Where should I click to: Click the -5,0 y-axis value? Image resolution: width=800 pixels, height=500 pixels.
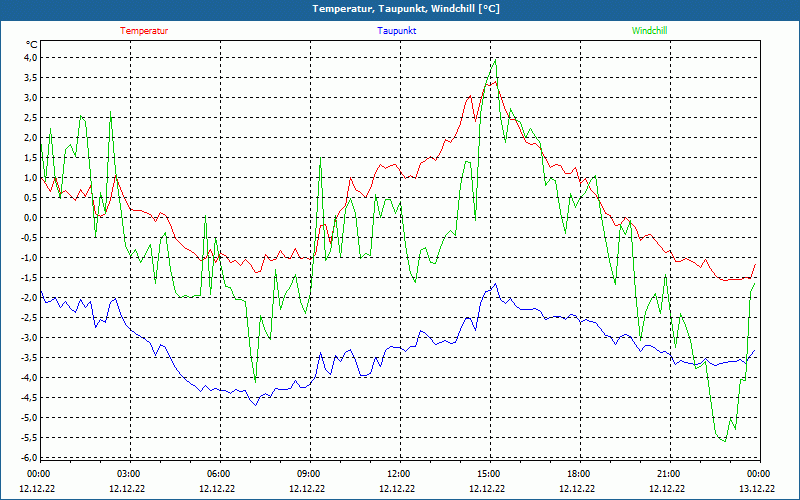point(29,417)
